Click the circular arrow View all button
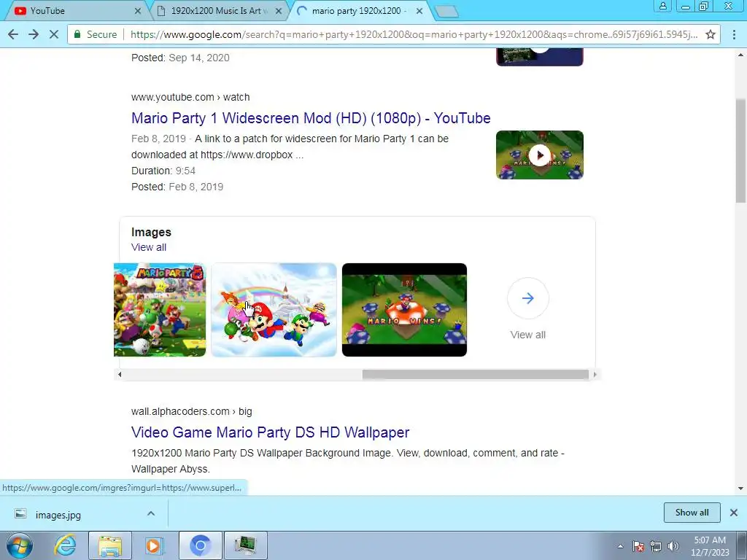The height and width of the screenshot is (560, 747). coord(528,298)
